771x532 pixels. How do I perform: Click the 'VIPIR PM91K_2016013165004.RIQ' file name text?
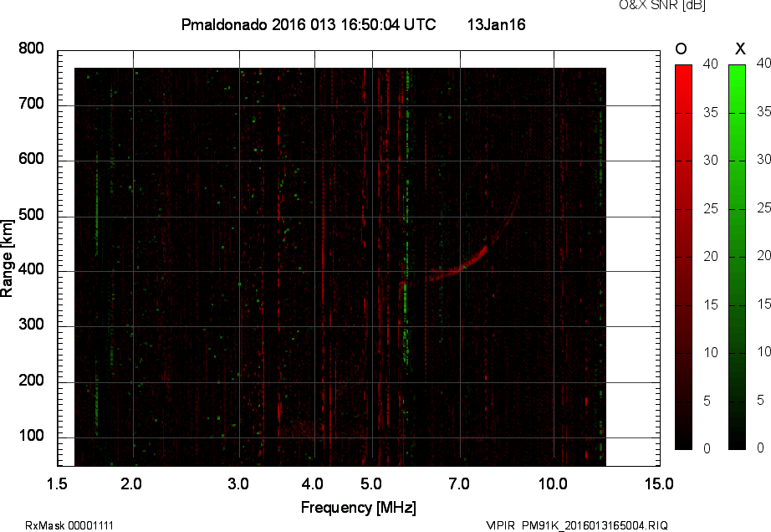click(x=577, y=525)
